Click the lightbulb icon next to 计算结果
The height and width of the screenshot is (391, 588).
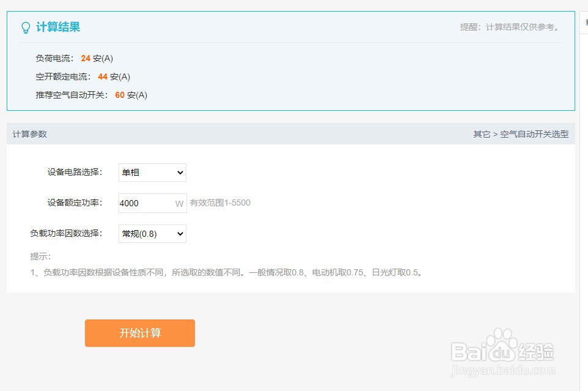click(x=25, y=27)
